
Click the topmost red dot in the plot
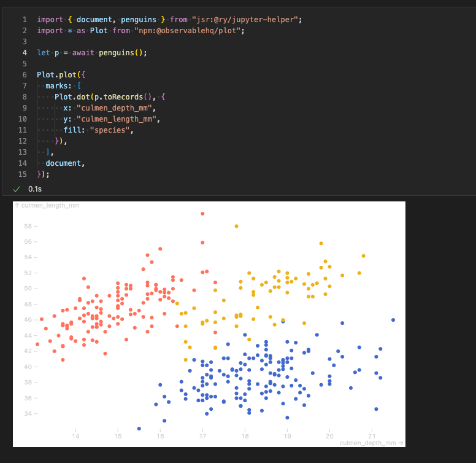(202, 214)
